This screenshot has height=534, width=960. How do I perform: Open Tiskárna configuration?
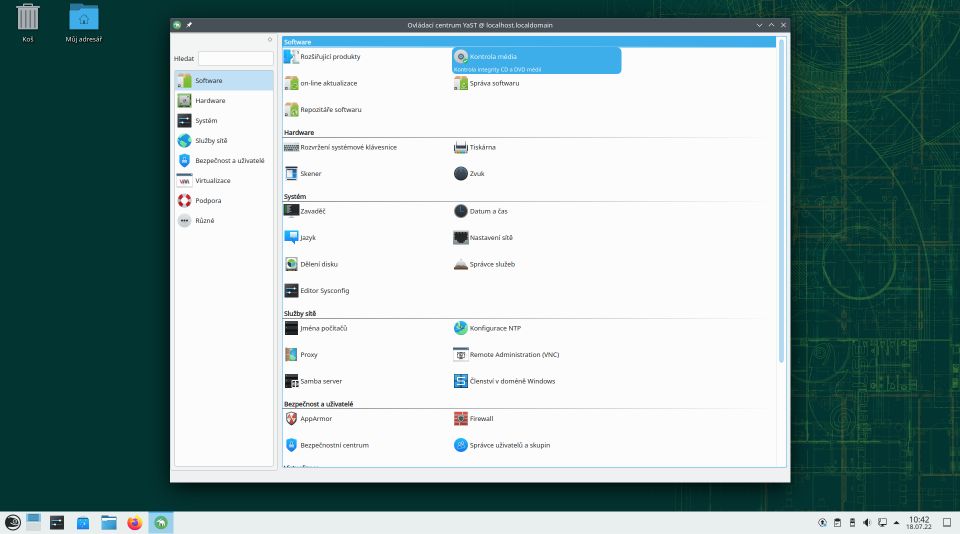[x=475, y=148]
